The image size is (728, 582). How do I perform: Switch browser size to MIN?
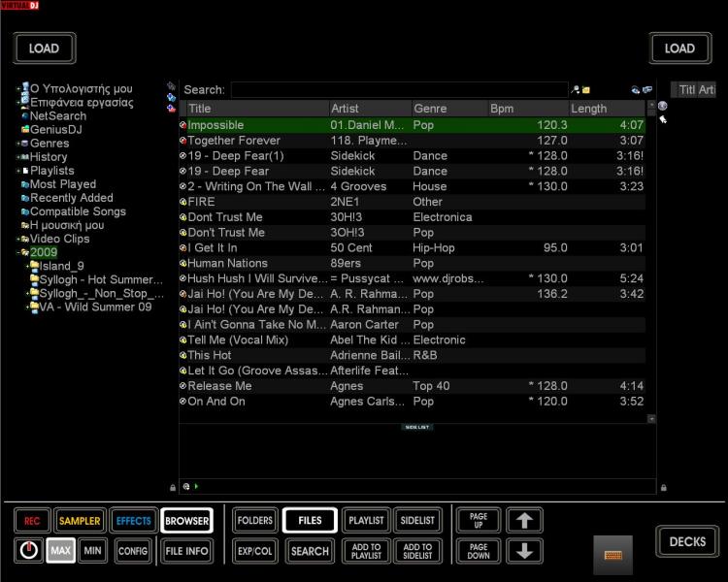[x=92, y=550]
